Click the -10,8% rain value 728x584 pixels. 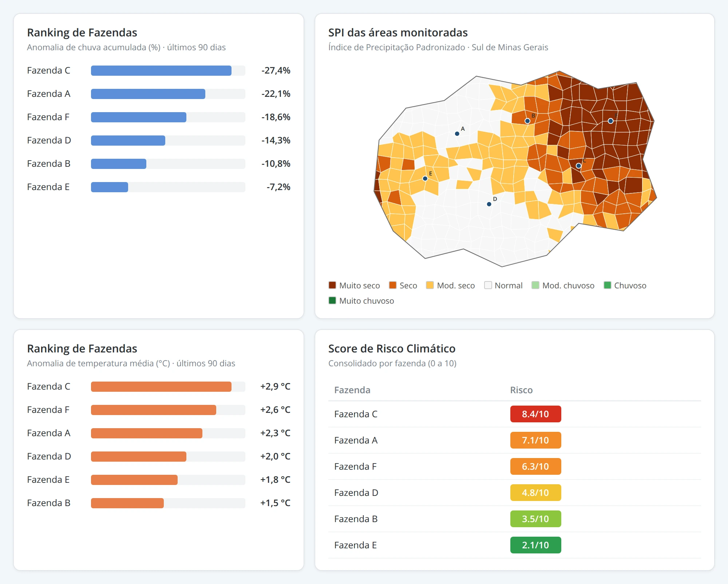(276, 164)
